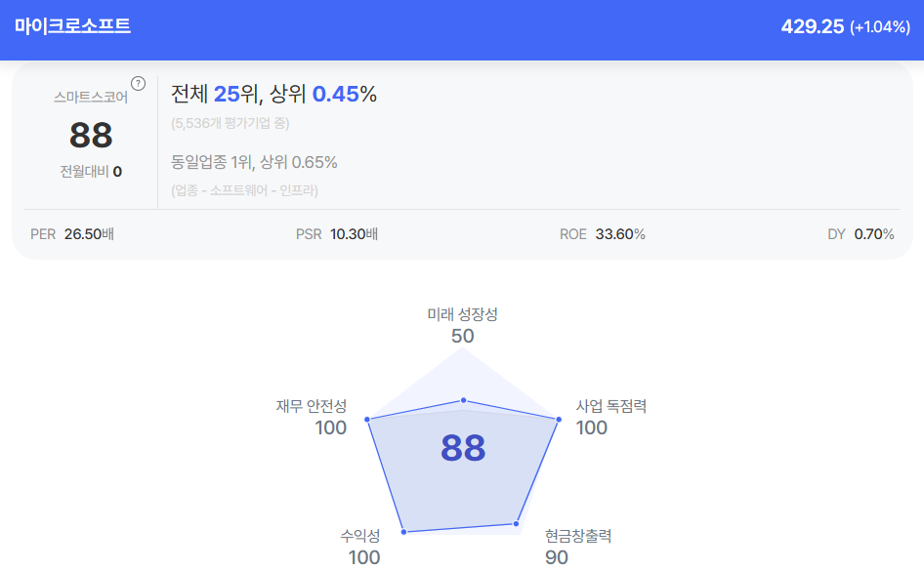Click the PSR 10.30배 metric

coord(337,234)
